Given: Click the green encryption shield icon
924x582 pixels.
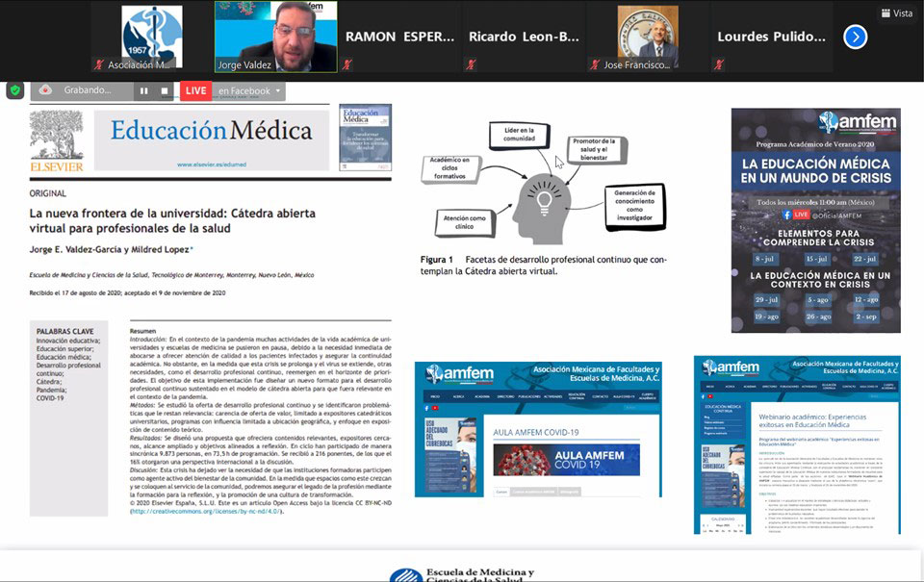Looking at the screenshot, I should (14, 90).
